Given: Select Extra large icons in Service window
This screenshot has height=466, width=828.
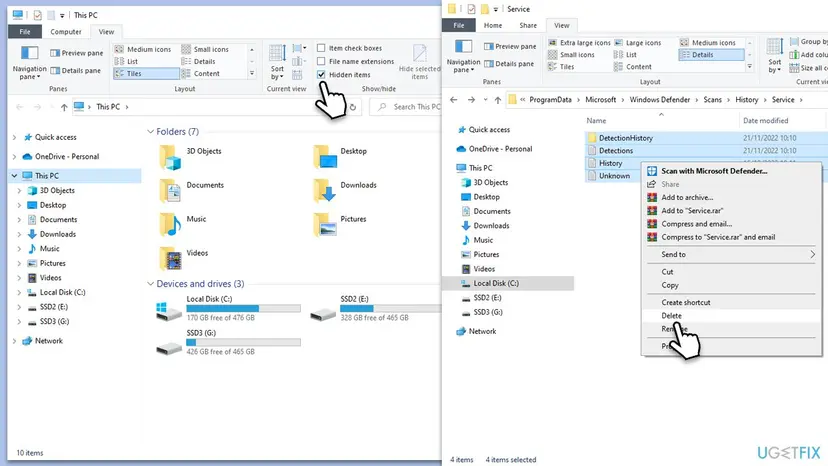Looking at the screenshot, I should pyautogui.click(x=579, y=42).
